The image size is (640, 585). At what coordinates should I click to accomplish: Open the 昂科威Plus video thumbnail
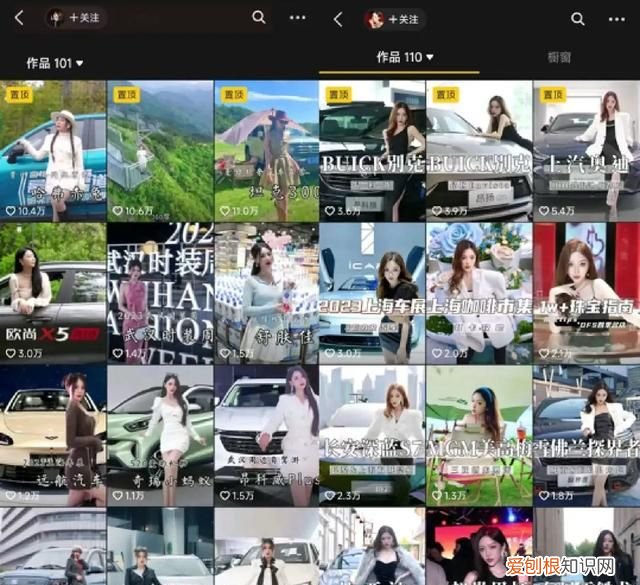[x=267, y=436]
